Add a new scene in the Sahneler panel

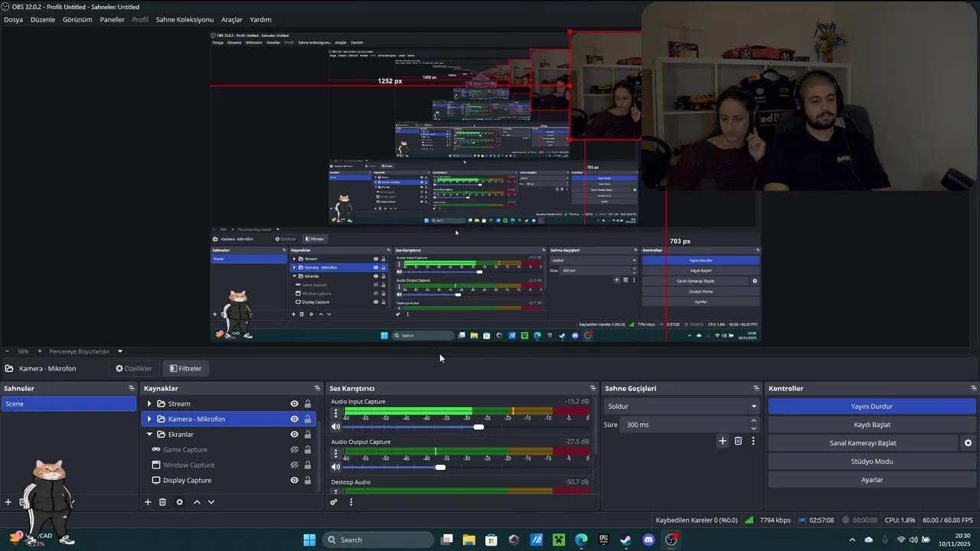click(8, 502)
